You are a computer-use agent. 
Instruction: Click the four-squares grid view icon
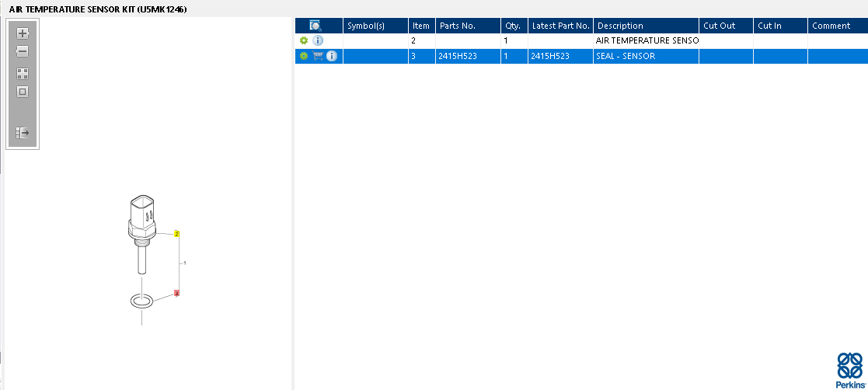[x=22, y=74]
